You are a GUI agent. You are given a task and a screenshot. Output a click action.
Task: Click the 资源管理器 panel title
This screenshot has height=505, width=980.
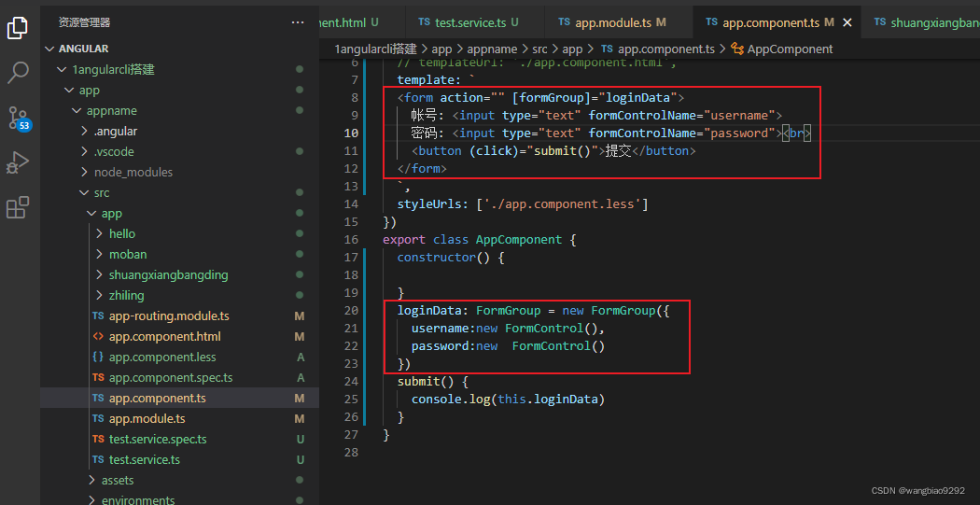pyautogui.click(x=84, y=22)
